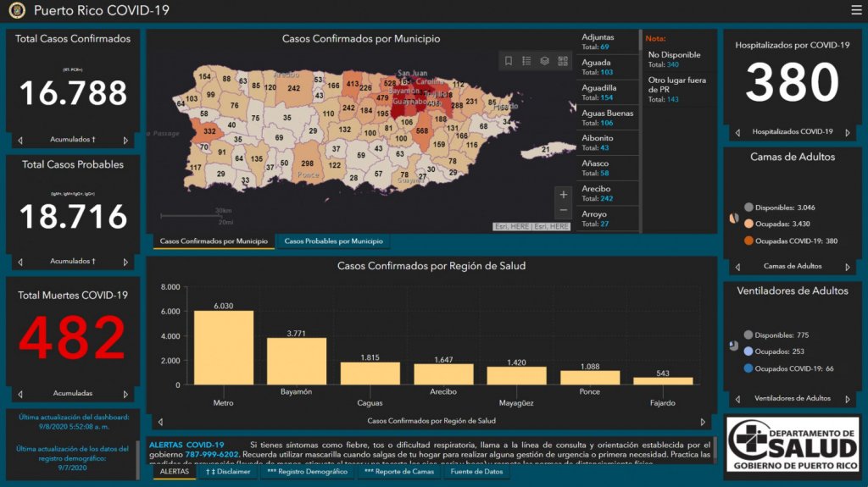Viewport: 868px width, 487px height.
Task: Open the map bookmarks tool
Action: pos(509,61)
